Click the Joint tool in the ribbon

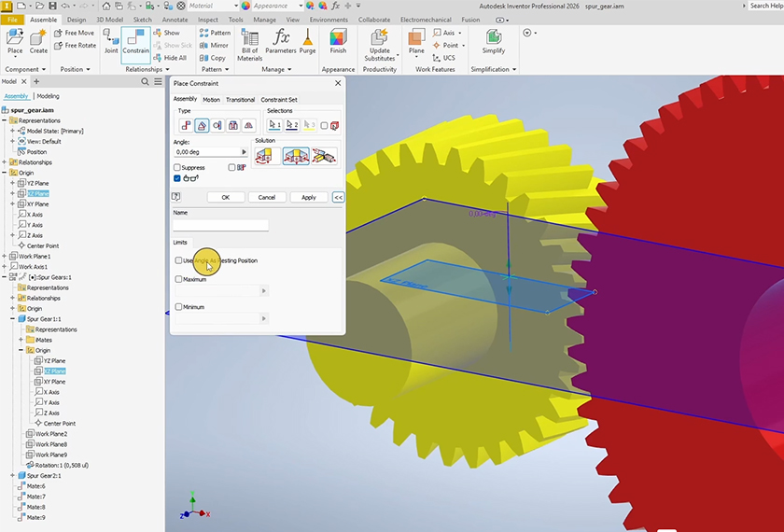click(111, 42)
